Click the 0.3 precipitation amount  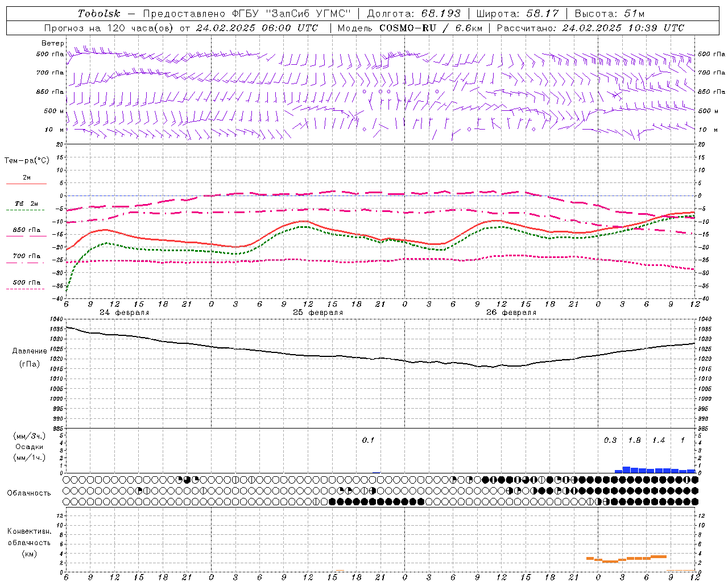(610, 440)
